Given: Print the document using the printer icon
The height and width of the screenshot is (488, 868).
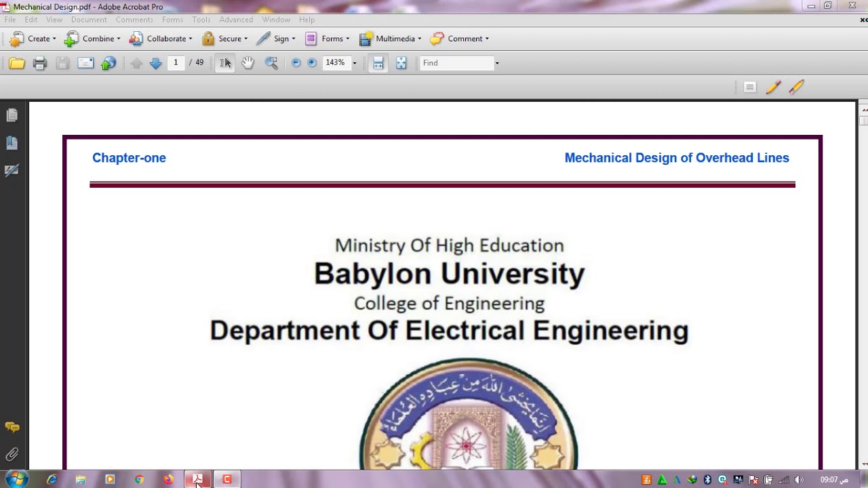Looking at the screenshot, I should point(40,63).
